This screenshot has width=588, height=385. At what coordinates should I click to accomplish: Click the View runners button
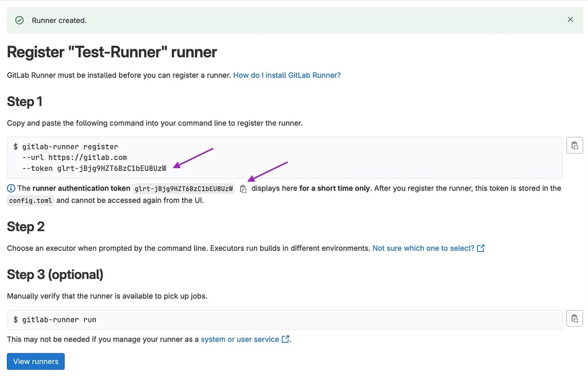[x=35, y=361]
